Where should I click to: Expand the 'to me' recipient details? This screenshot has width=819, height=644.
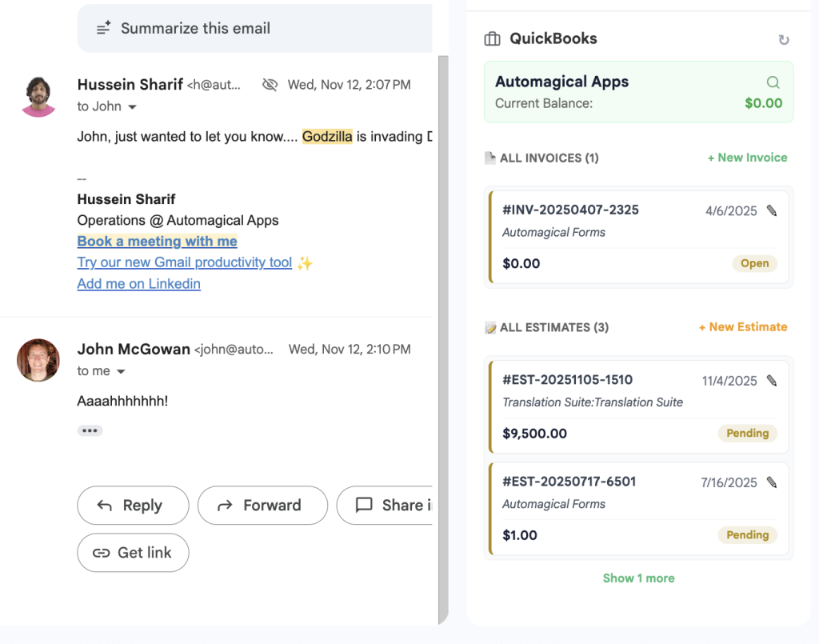pyautogui.click(x=122, y=372)
